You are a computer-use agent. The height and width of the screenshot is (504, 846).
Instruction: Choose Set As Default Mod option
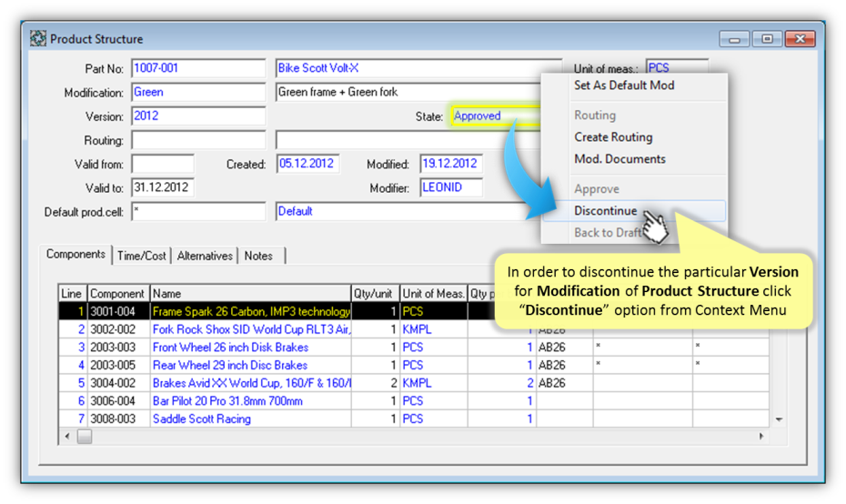point(623,86)
